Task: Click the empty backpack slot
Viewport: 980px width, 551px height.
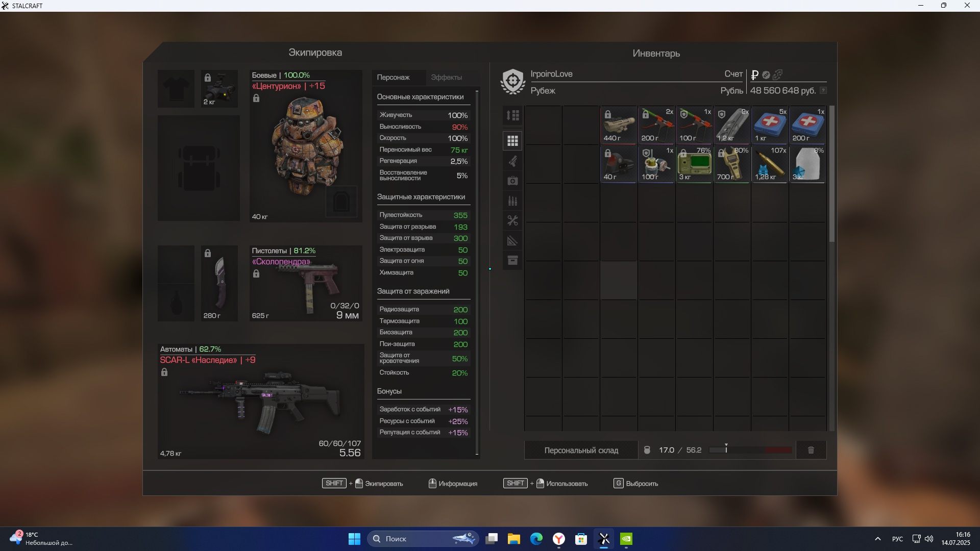Action: [199, 168]
